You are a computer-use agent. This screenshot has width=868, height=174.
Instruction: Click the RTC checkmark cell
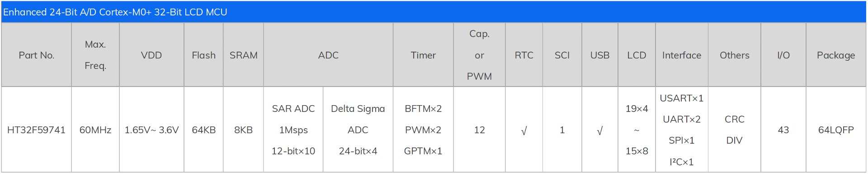(x=524, y=130)
